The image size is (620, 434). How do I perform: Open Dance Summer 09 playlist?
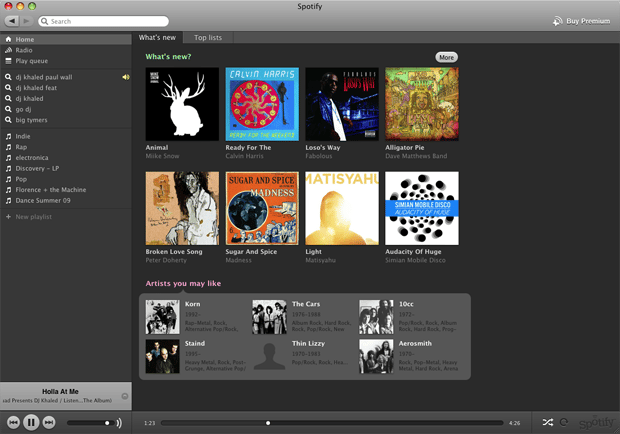66,200
